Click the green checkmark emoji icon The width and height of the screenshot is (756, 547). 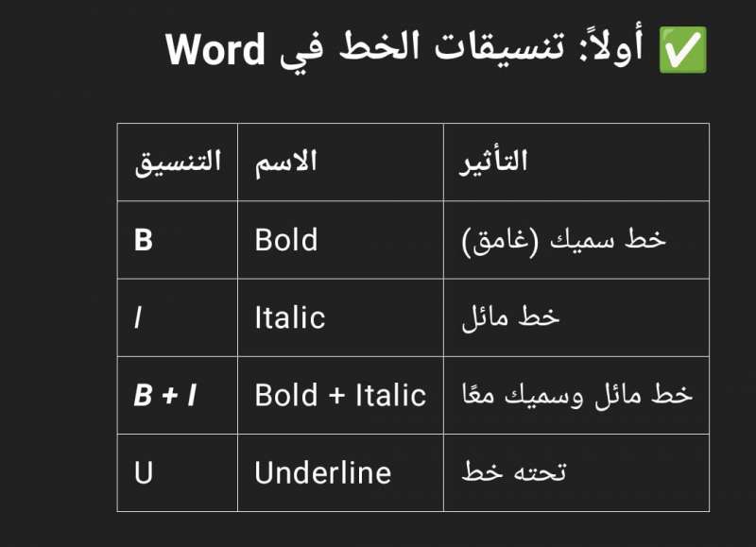[x=682, y=50]
